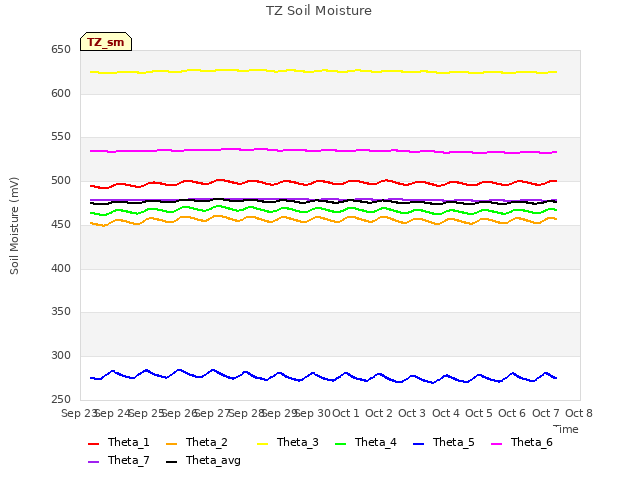Image resolution: width=640 pixels, height=480 pixels.
Task: Toggle Theta_6 legend entry
Action: (x=522, y=442)
